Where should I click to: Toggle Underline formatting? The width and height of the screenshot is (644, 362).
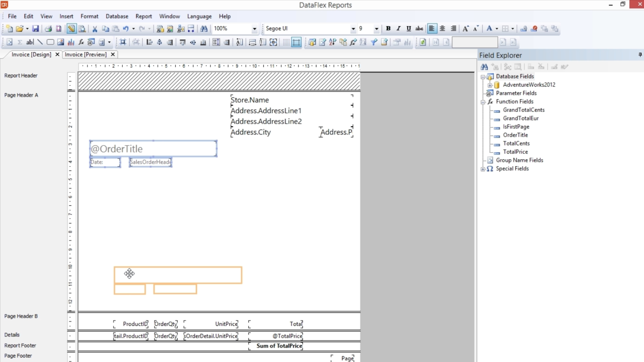click(x=409, y=29)
